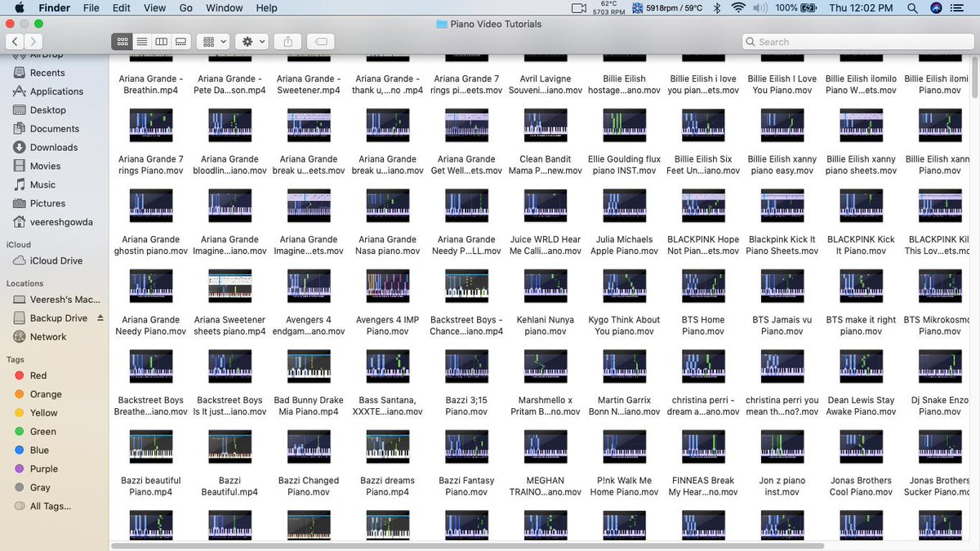980x551 pixels.
Task: Open the Finder menu
Action: (x=55, y=8)
